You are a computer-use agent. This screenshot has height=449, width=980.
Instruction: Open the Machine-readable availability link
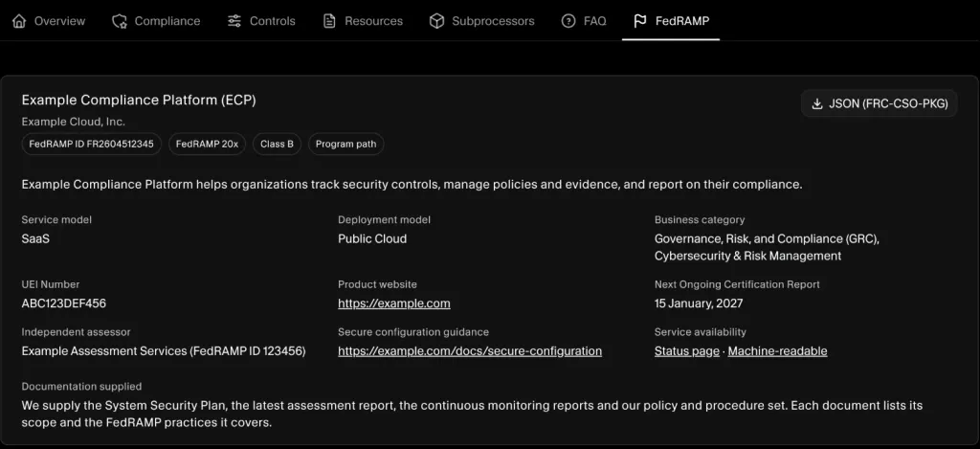pyautogui.click(x=777, y=350)
